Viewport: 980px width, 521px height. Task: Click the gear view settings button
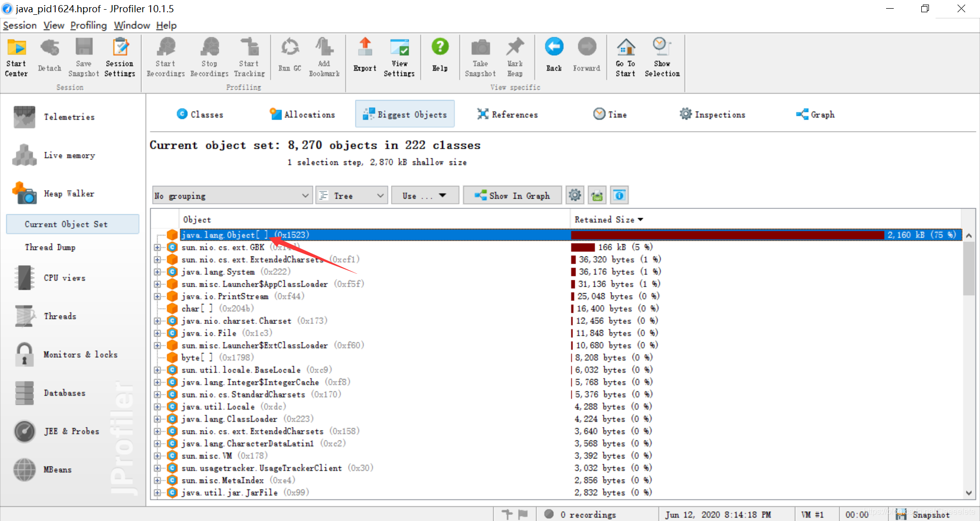(575, 195)
